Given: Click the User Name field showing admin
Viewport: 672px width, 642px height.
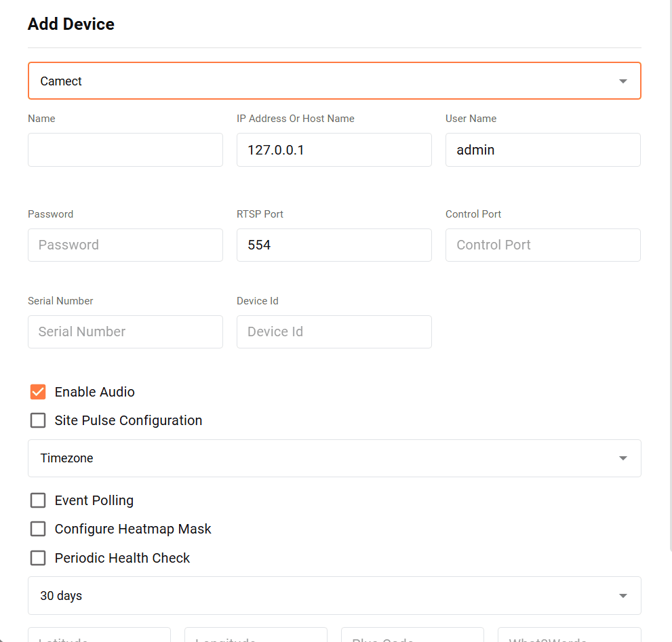Looking at the screenshot, I should tap(542, 150).
